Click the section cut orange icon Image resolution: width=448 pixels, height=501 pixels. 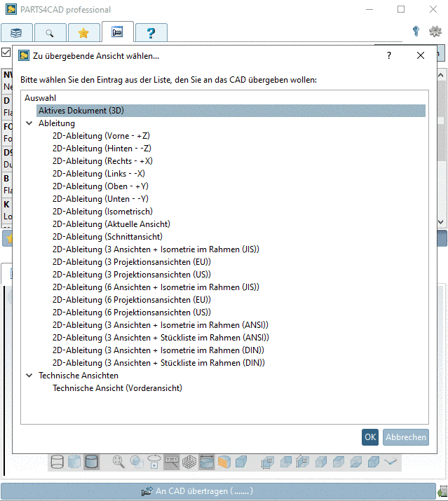pyautogui.click(x=224, y=462)
